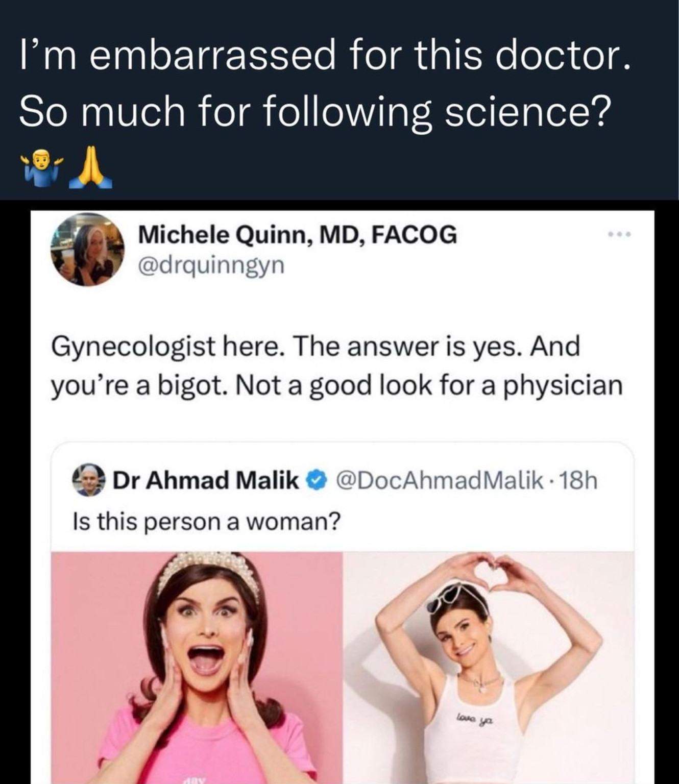Click the Dr Ahmad Malik display name
Viewport: 679px width, 784px height.
205,480
